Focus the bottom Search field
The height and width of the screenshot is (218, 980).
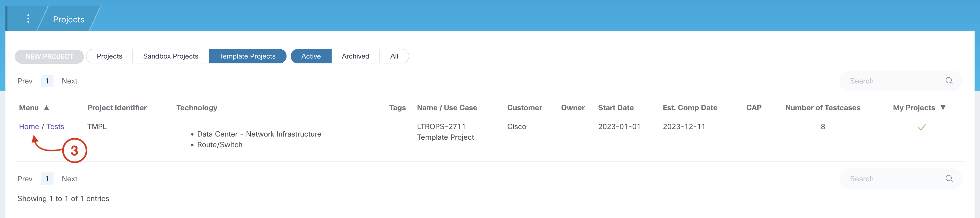coord(900,179)
